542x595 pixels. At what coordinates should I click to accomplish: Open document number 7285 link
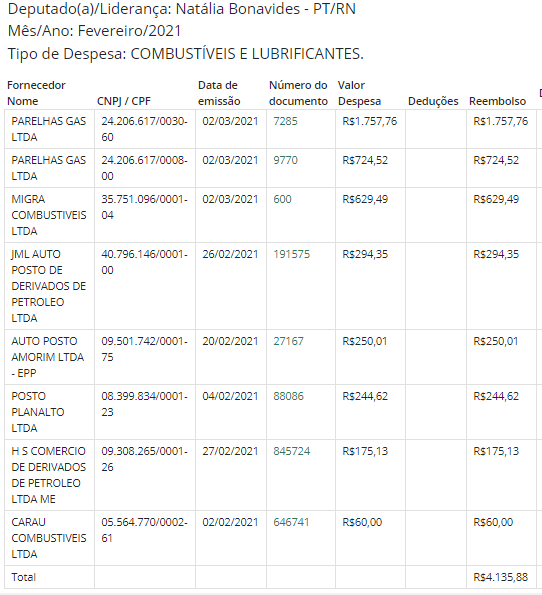click(x=285, y=121)
